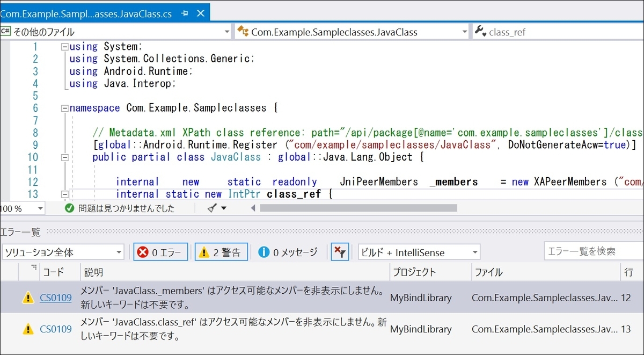Image resolution: width=644 pixels, height=355 pixels.
Task: Open the member dropdown showing class_ref
Action: [558, 32]
